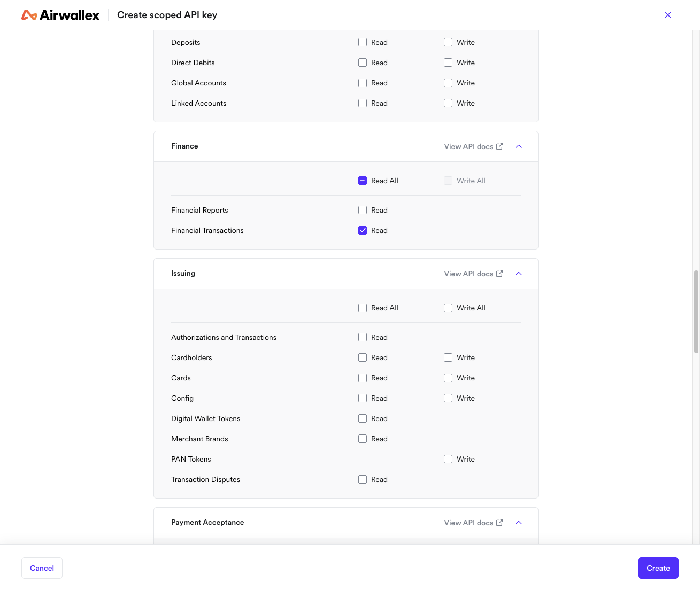Enable Read for Authorizations and Transactions

click(x=363, y=337)
